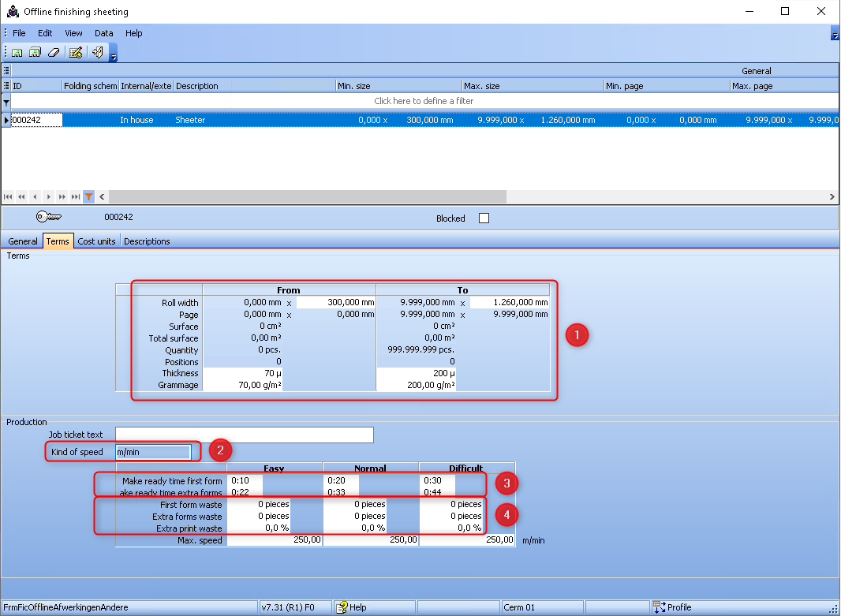The width and height of the screenshot is (841, 616).
Task: Select the Sheeter description cell in the grid
Action: pos(254,120)
